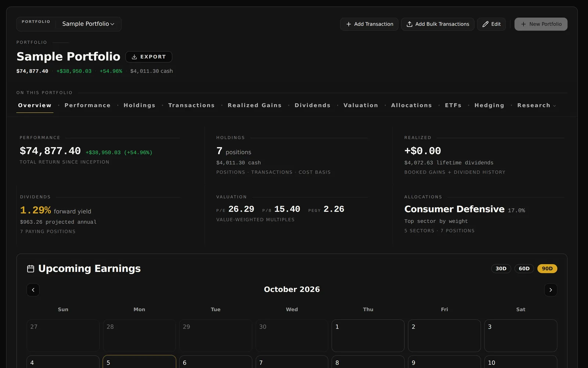Open the Holdings tab

139,105
